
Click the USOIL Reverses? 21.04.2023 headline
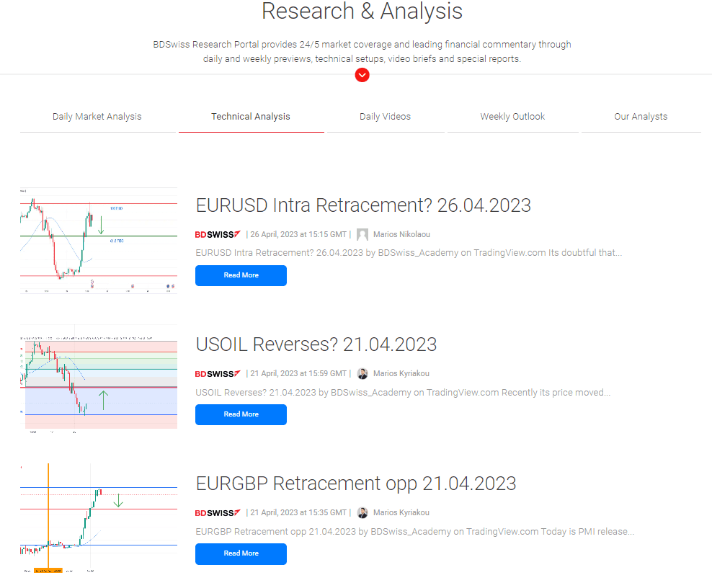click(316, 344)
